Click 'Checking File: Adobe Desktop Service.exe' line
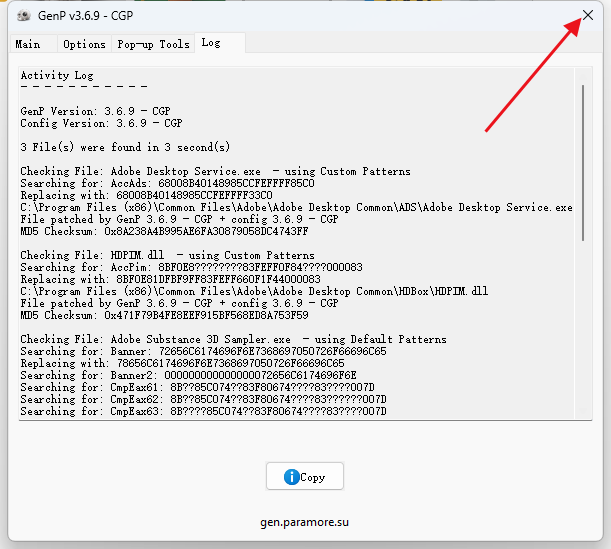The height and width of the screenshot is (549, 611). (215, 171)
